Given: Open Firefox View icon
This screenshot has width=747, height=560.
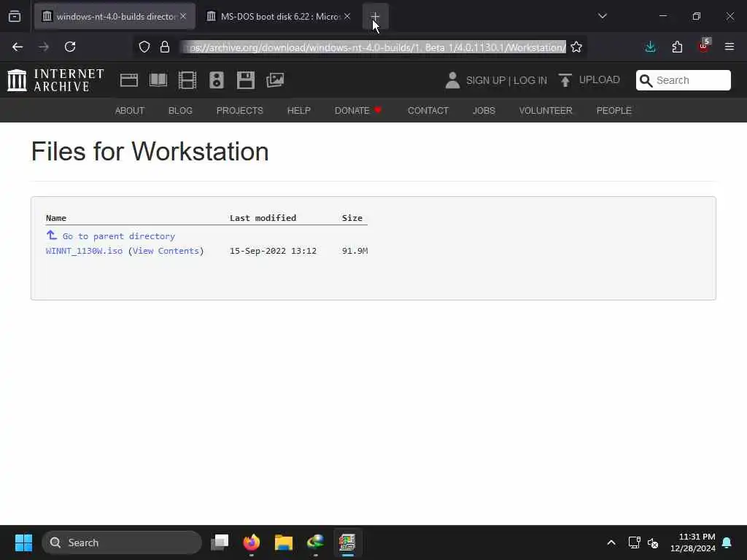Looking at the screenshot, I should coord(15,16).
